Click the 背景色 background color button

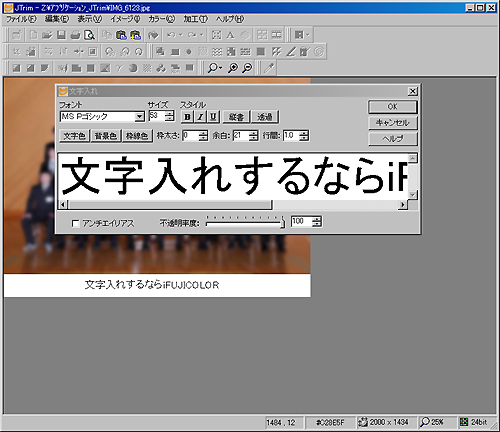tap(106, 136)
